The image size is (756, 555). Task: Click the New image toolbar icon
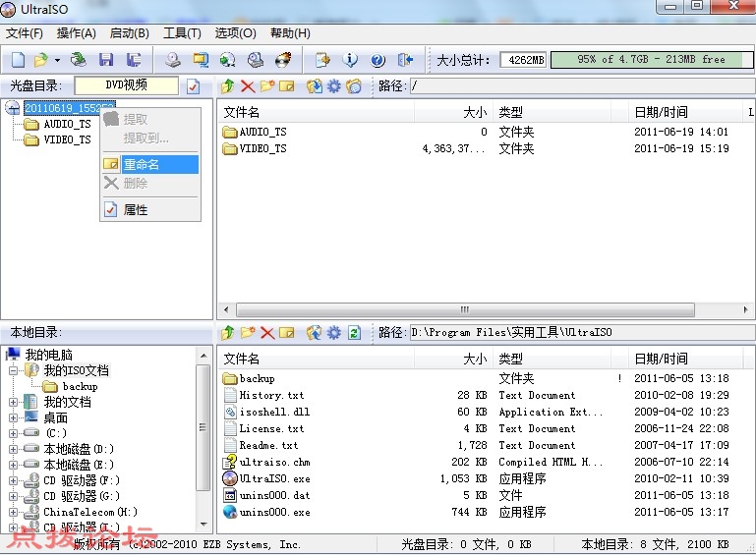pos(18,60)
